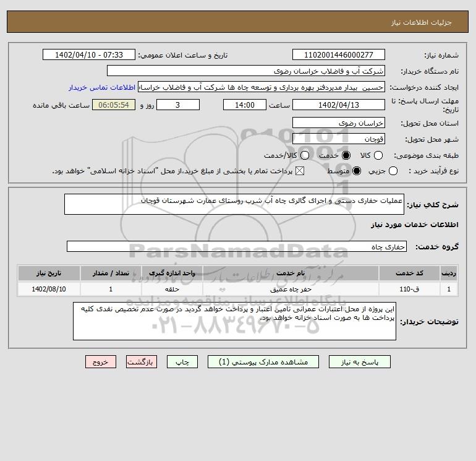Click the کد خدمت column header
Screen dimensions: 476x461
(x=409, y=273)
